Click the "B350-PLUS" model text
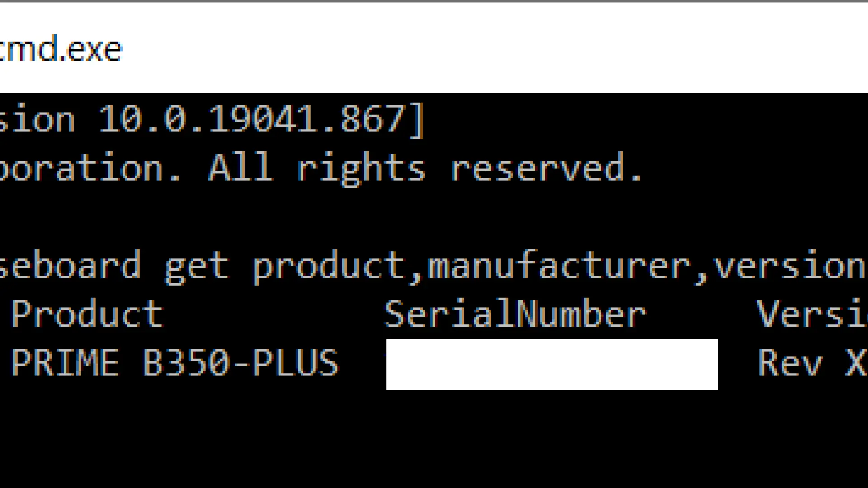 click(241, 362)
